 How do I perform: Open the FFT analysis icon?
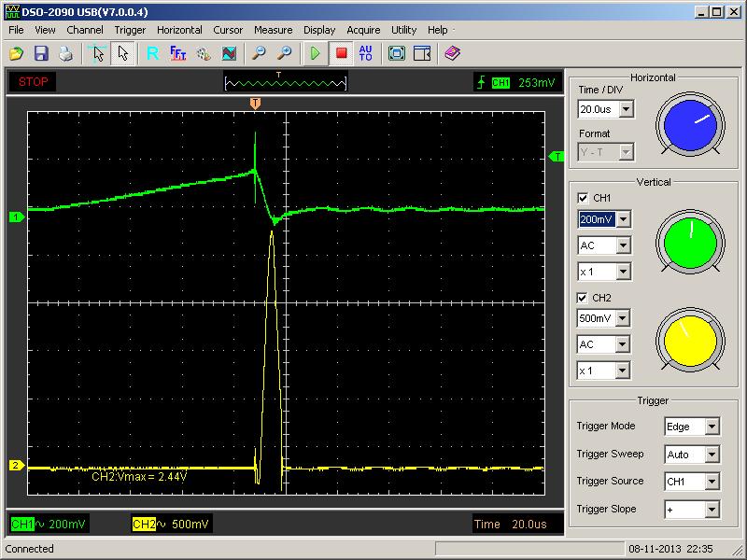click(177, 53)
